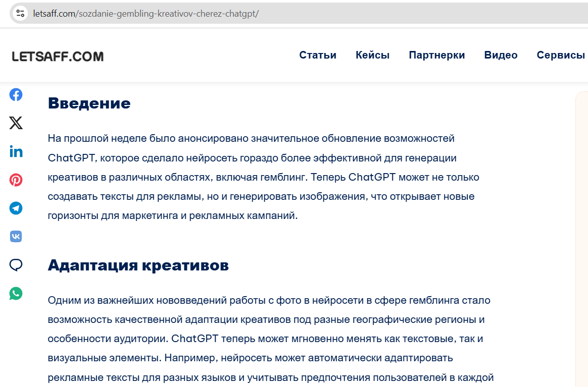Click text 'горизонты для маркетинга и рекламных кампаний.'
Viewport: 588px width, 387px height.
coord(172,216)
